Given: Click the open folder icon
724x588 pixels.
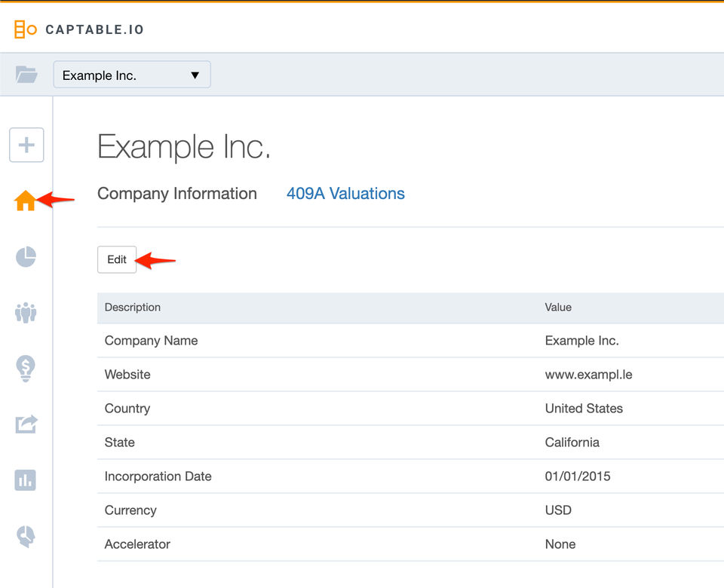Looking at the screenshot, I should point(26,75).
